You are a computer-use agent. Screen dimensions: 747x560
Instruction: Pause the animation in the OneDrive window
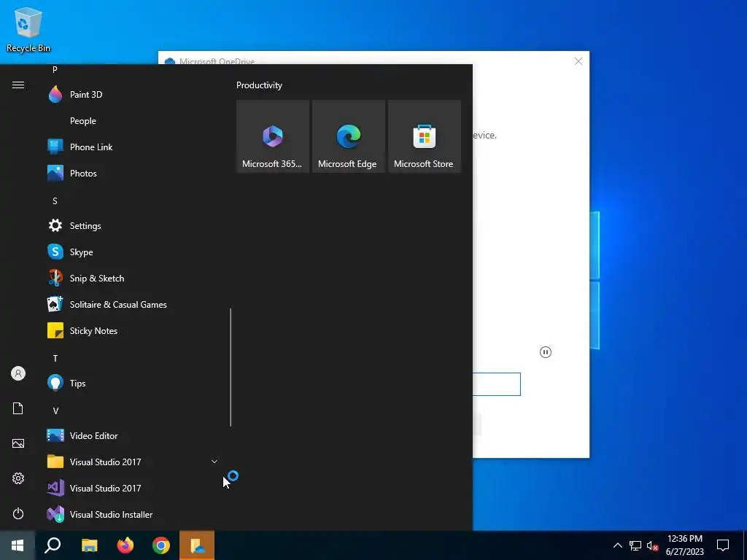(546, 352)
